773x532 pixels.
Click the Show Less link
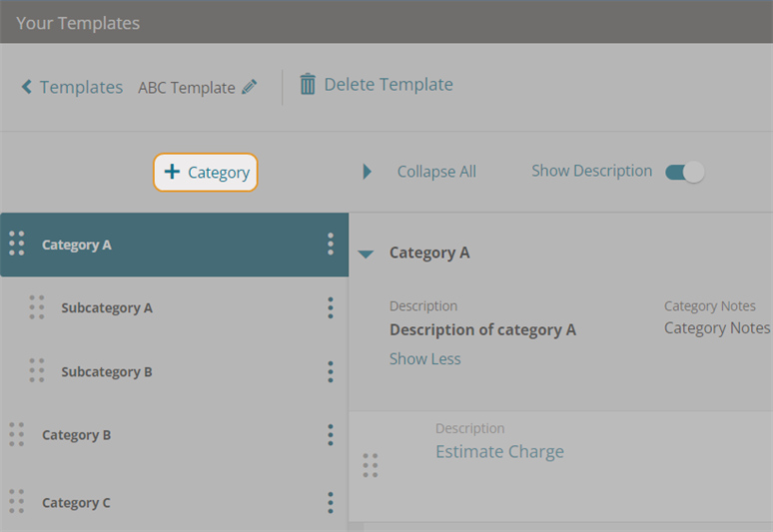(425, 358)
